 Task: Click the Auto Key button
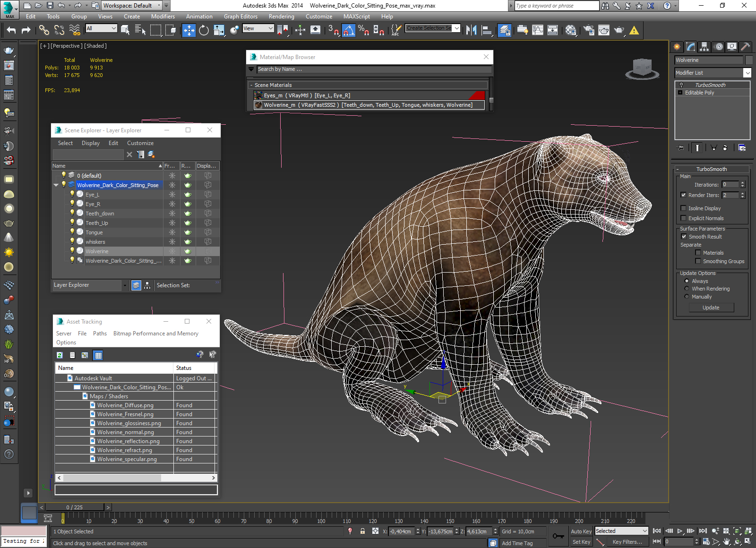click(x=581, y=531)
